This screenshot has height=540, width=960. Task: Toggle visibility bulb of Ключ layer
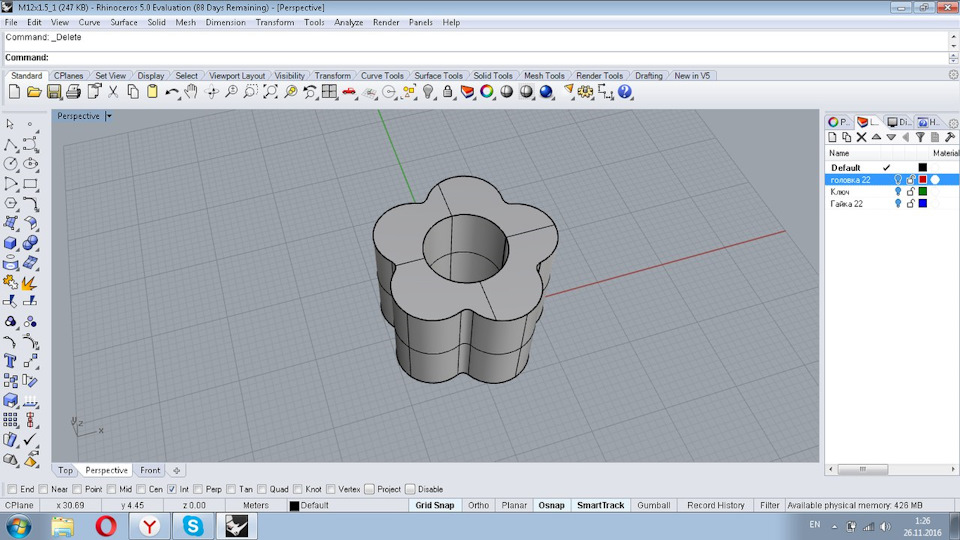click(x=898, y=192)
